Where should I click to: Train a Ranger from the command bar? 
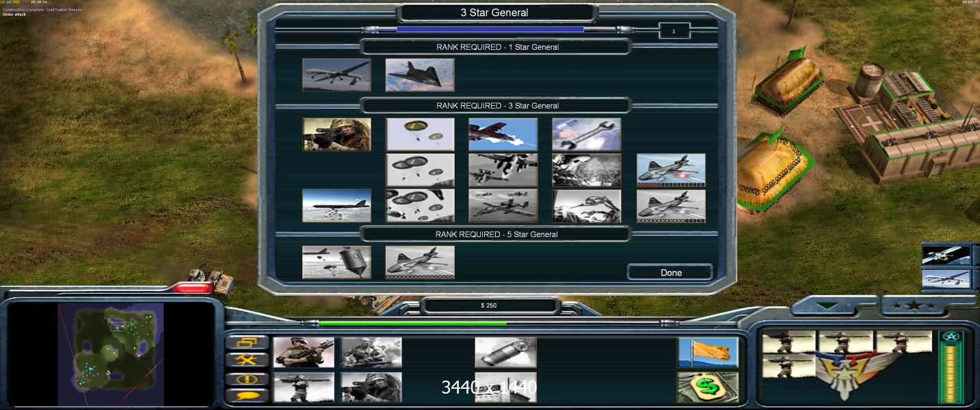click(x=304, y=353)
